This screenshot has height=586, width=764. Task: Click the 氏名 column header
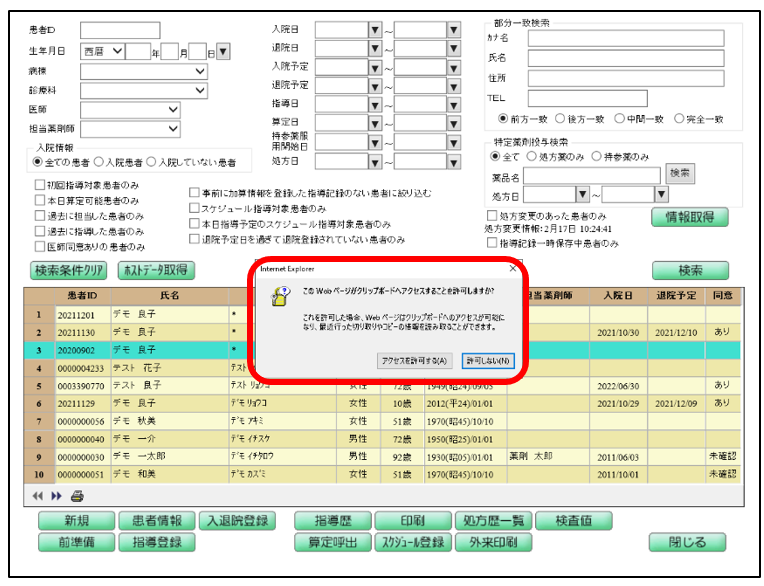pyautogui.click(x=169, y=295)
